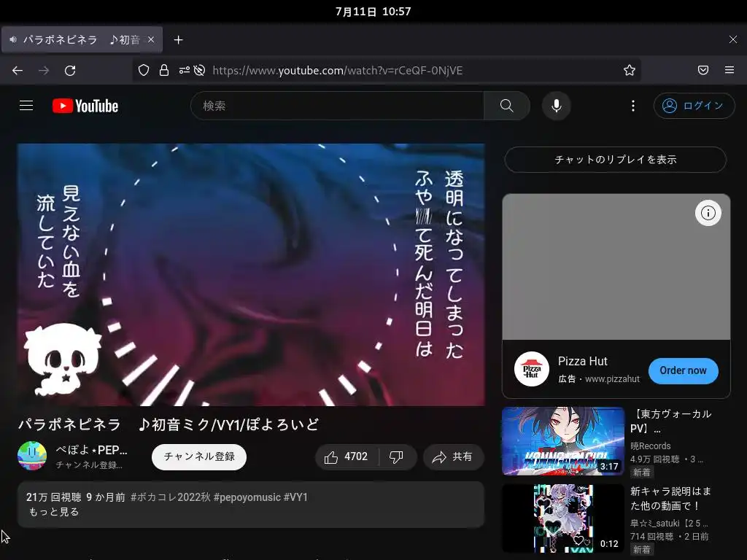Open the #pepoyomusic hashtag link
Image resolution: width=747 pixels, height=560 pixels.
pos(247,497)
